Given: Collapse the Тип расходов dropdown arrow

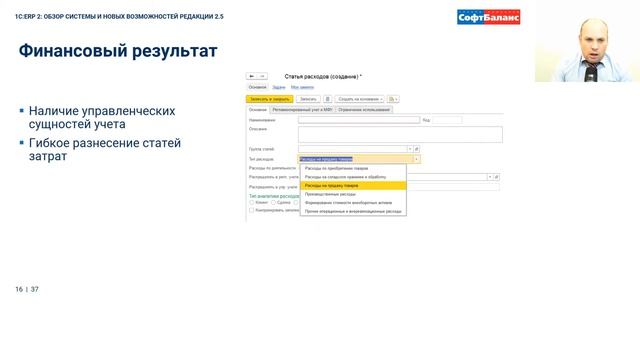Looking at the screenshot, I should tap(416, 159).
